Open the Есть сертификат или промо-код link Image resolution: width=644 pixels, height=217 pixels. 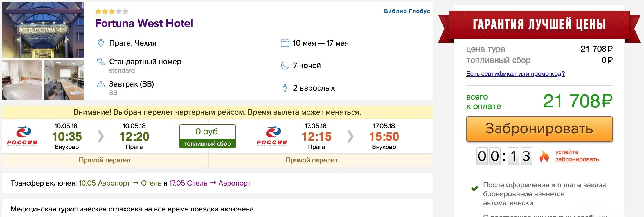(x=515, y=74)
